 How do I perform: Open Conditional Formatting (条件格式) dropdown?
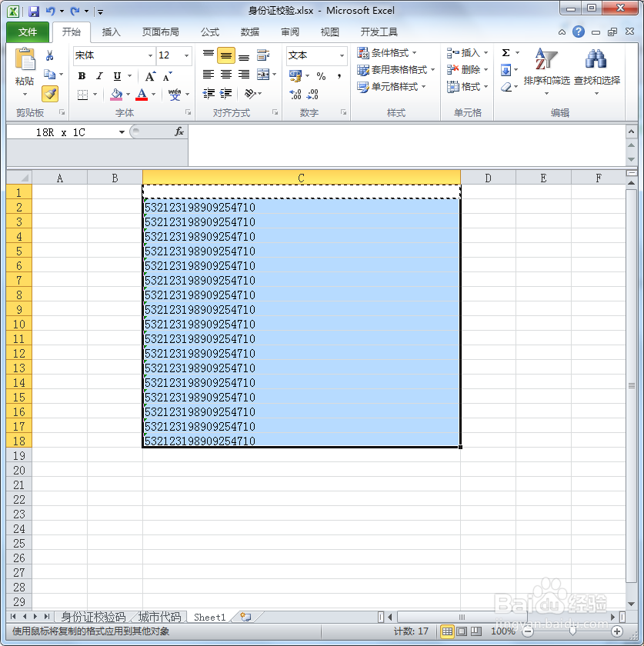click(x=387, y=53)
